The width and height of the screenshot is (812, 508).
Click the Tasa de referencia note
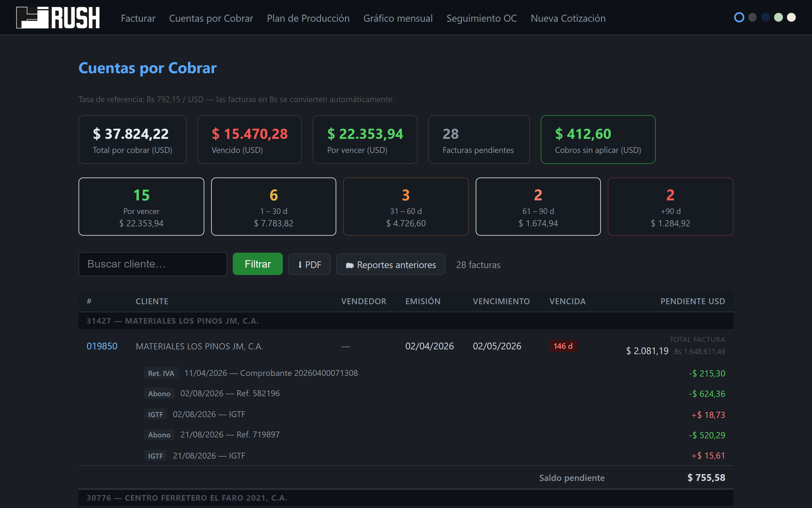pyautogui.click(x=236, y=99)
